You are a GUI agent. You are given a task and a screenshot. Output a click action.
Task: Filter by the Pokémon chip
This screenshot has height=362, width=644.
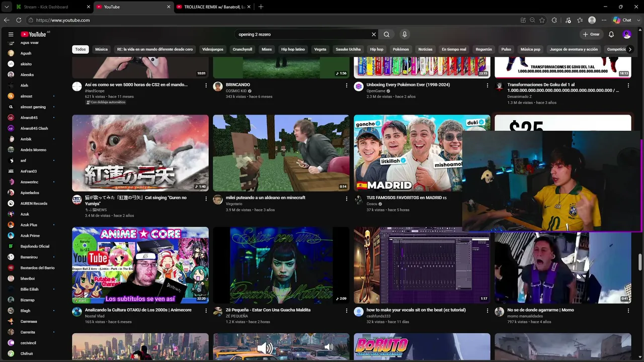tap(401, 49)
